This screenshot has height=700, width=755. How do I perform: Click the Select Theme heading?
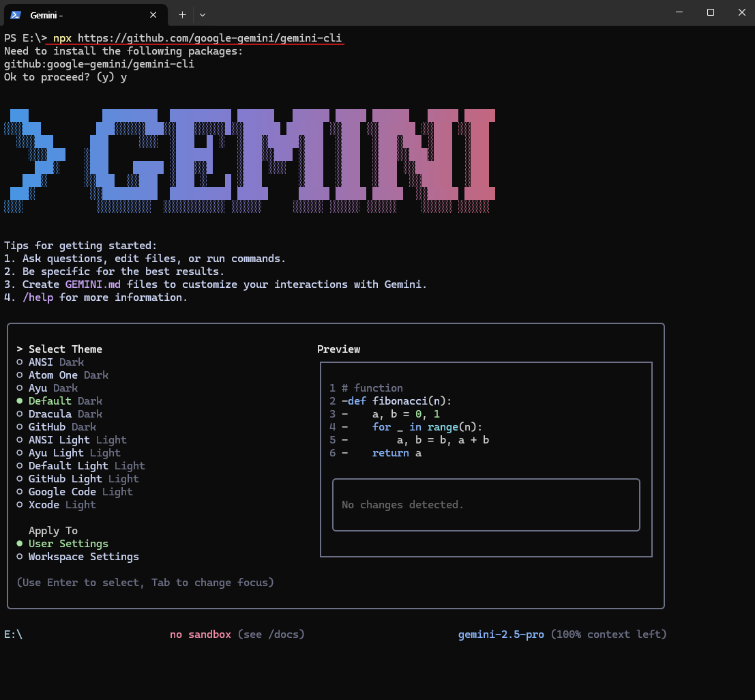(x=65, y=349)
